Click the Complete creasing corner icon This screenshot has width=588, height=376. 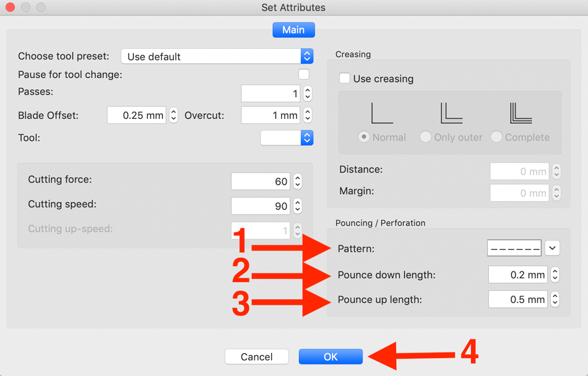pos(521,113)
